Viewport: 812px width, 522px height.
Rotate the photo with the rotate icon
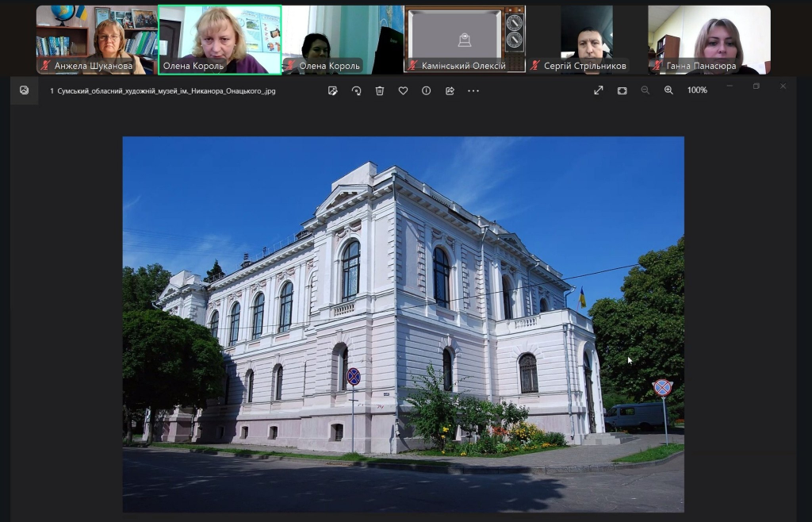356,90
